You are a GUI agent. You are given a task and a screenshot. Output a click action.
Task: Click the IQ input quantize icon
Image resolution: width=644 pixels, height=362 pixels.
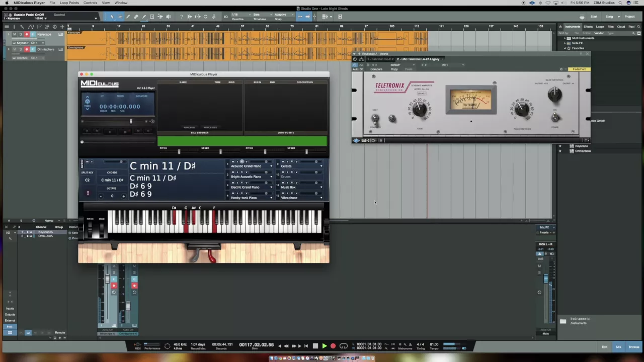[225, 17]
